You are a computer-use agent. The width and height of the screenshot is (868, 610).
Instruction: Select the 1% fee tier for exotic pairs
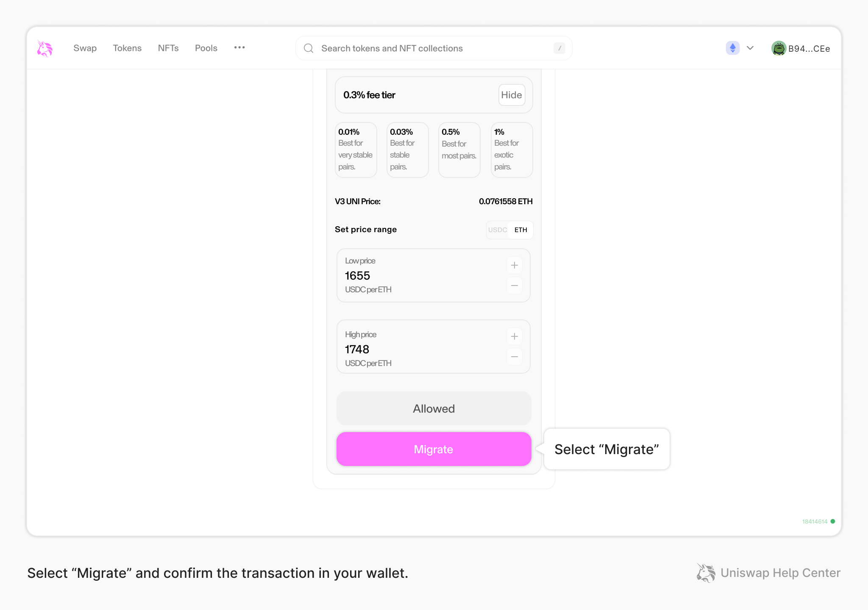pos(512,150)
